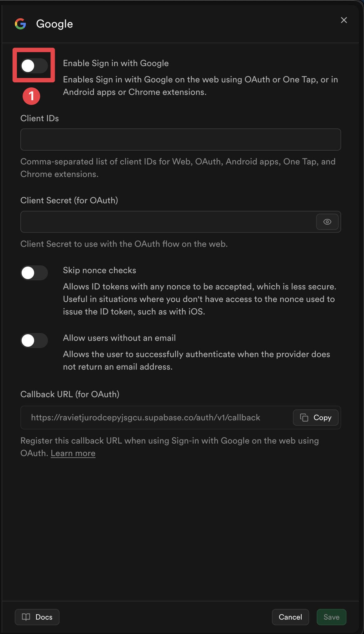Enable Sign in with Google
Screen dimensions: 364x634
pyautogui.click(x=34, y=65)
